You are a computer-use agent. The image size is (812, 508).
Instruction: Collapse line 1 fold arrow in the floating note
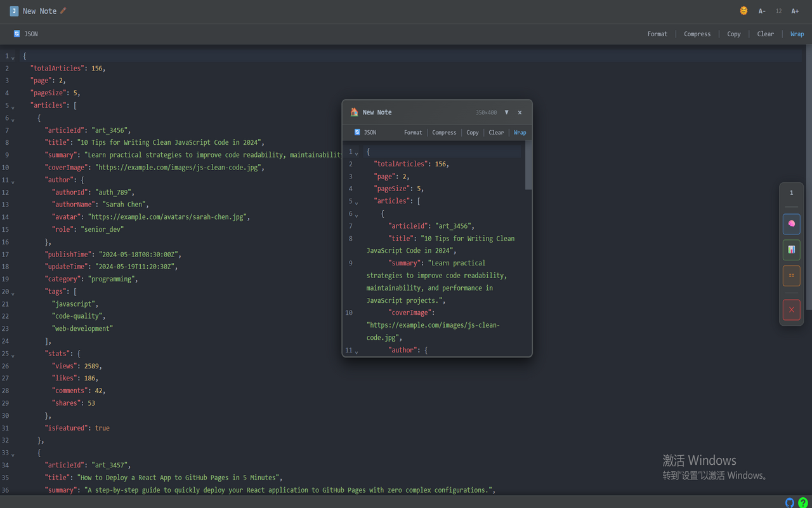[357, 154]
